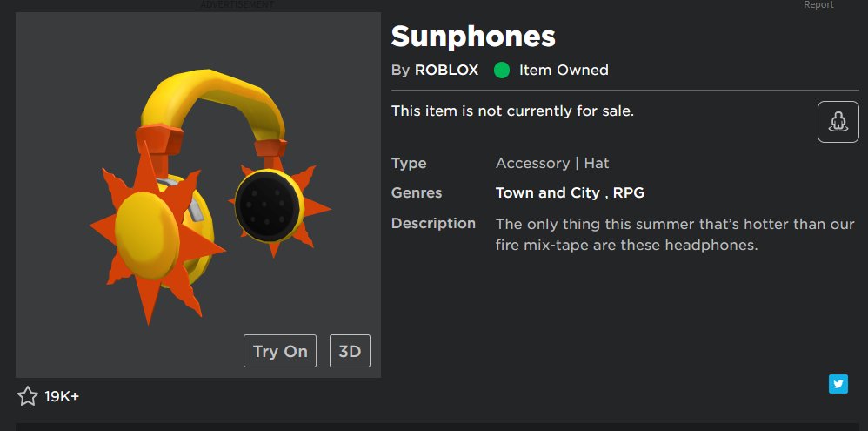
Task: Open the ROBLOX creator profile link
Action: point(446,71)
